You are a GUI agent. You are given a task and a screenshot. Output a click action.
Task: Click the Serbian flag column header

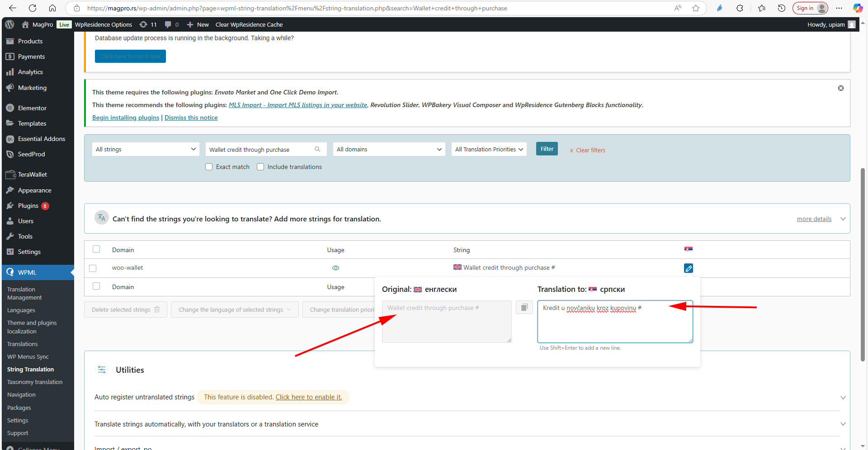pyautogui.click(x=689, y=249)
